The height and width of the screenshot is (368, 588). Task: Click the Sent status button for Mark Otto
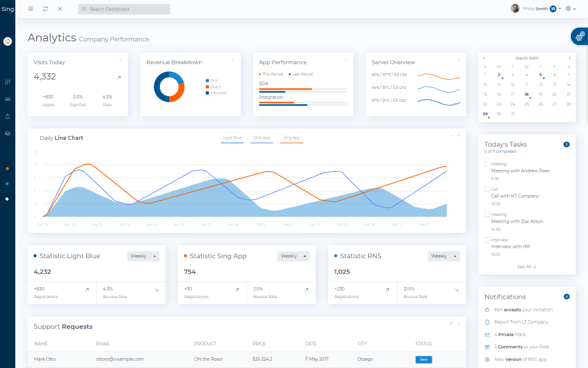click(x=423, y=359)
